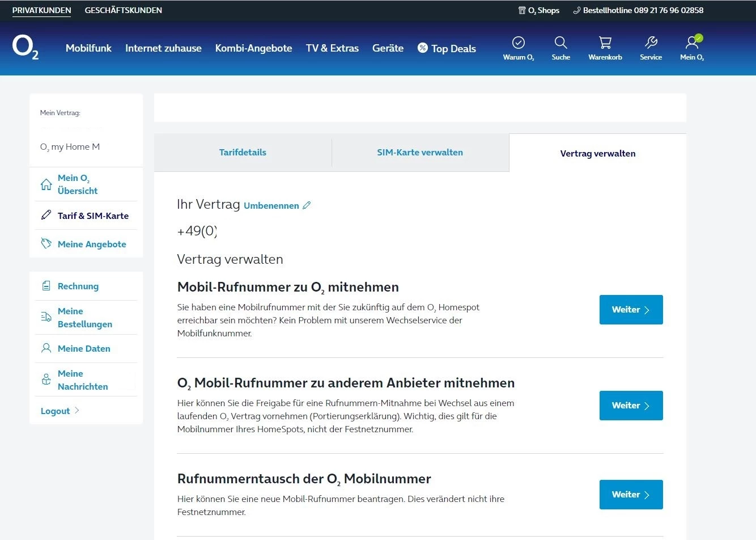Click the O2 my Home M contract name

click(x=70, y=147)
